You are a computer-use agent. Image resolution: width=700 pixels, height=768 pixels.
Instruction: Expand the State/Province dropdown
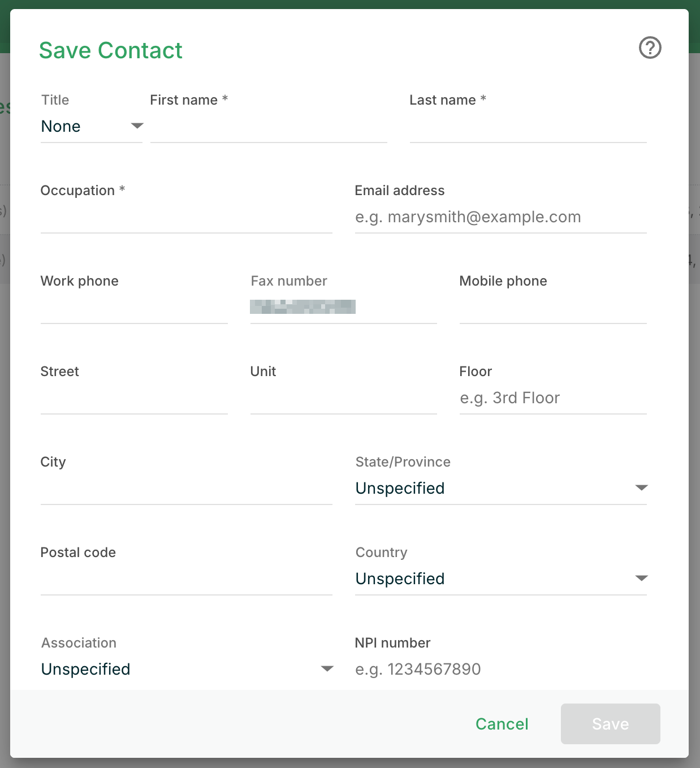(500, 488)
